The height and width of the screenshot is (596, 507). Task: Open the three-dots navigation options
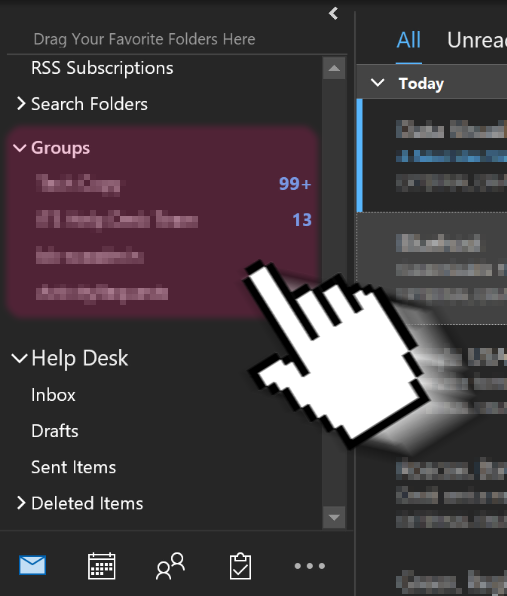coord(310,566)
